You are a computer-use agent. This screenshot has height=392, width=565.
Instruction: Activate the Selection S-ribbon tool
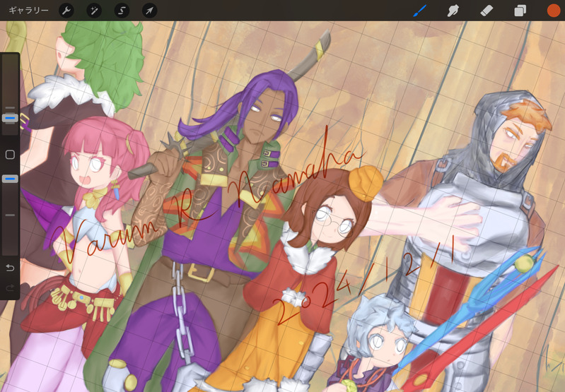122,11
